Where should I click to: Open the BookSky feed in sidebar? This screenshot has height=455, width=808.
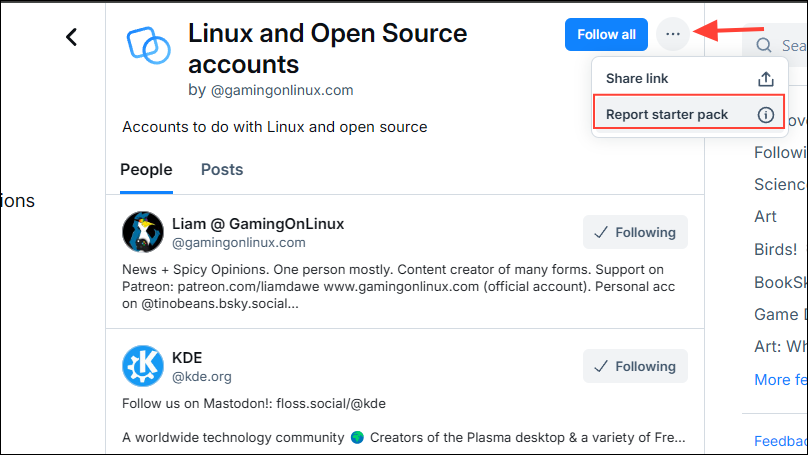[x=781, y=282]
